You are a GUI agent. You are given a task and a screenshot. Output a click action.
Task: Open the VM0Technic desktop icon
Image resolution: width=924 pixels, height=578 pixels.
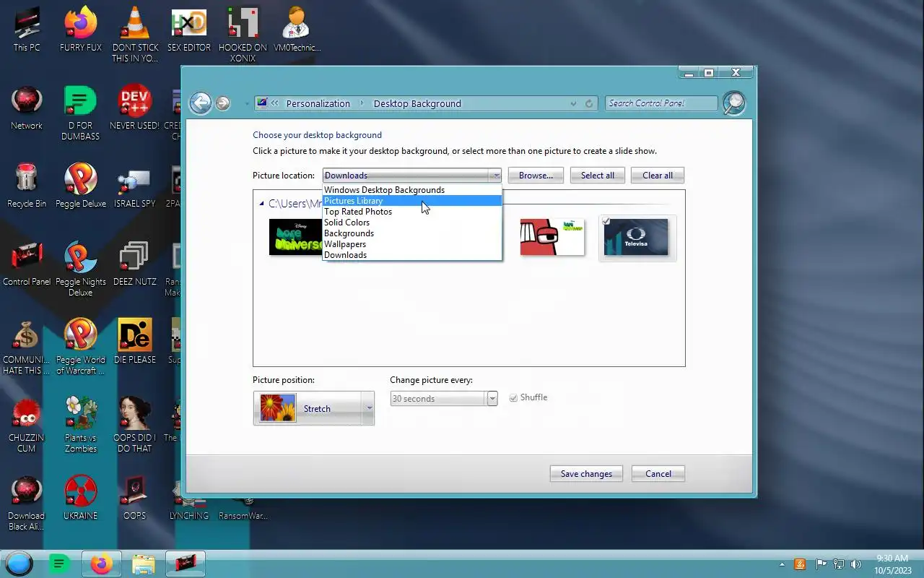pos(297,29)
